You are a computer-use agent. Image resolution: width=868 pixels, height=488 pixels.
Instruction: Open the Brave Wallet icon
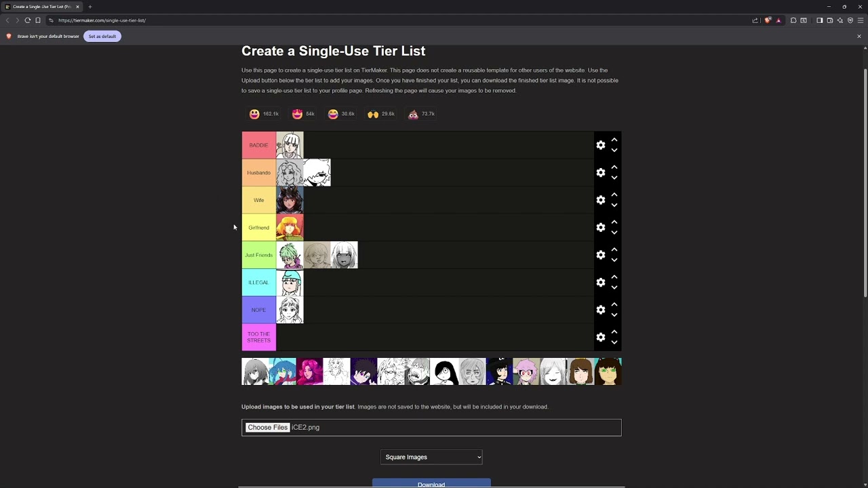829,20
